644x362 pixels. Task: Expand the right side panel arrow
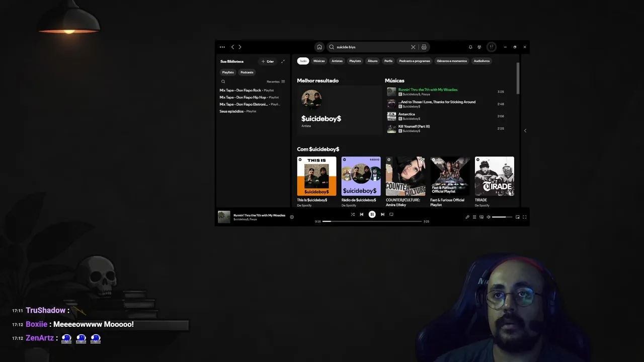click(x=525, y=131)
